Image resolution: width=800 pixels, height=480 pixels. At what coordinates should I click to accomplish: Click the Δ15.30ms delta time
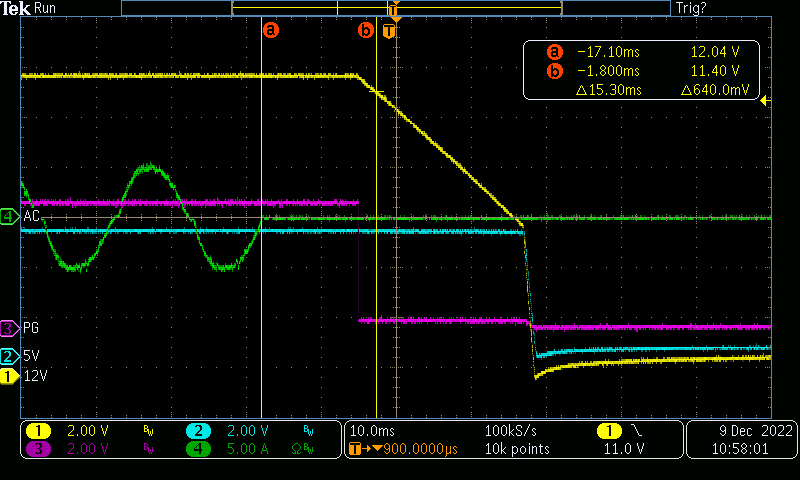click(x=609, y=90)
